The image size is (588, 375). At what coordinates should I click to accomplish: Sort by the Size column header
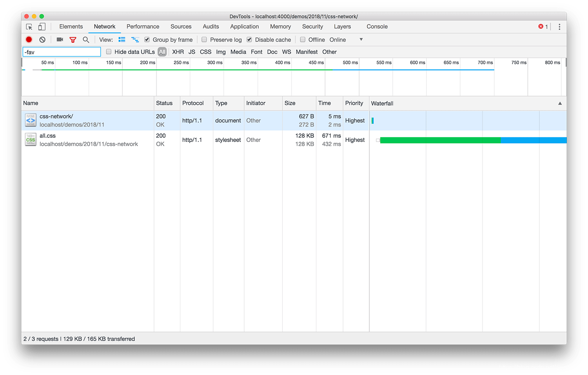[299, 103]
